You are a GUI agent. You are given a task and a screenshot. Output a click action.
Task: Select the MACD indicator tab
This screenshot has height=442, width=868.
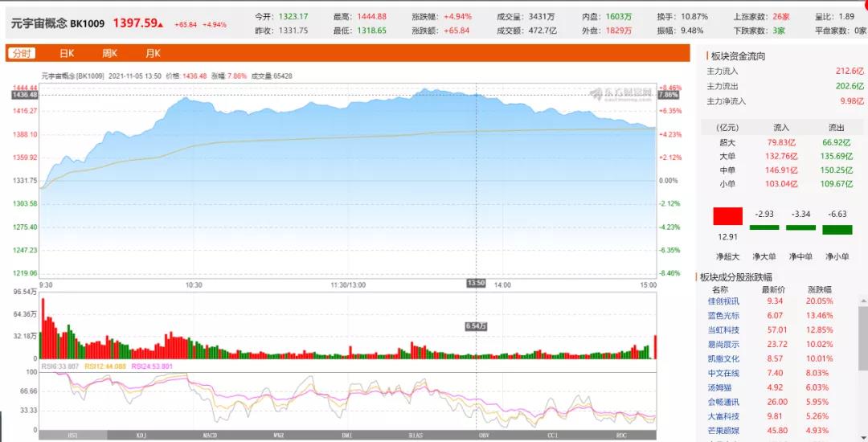tap(210, 436)
